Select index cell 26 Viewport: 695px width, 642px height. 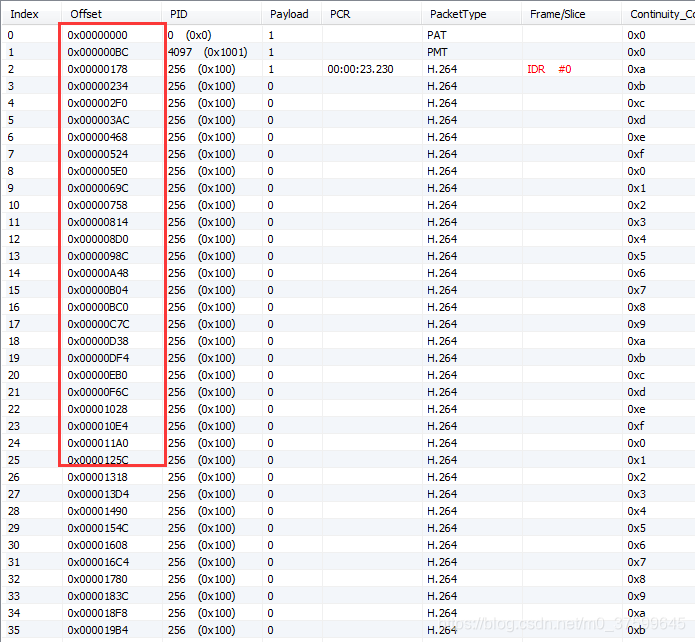pos(14,477)
